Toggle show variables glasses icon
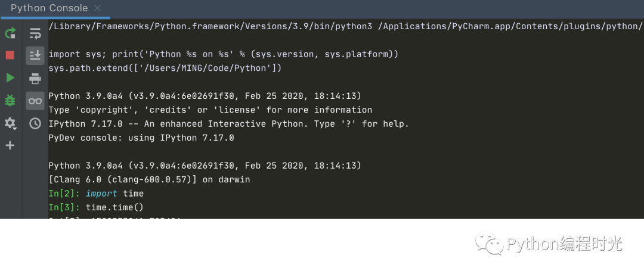The image size is (644, 274). 35,101
